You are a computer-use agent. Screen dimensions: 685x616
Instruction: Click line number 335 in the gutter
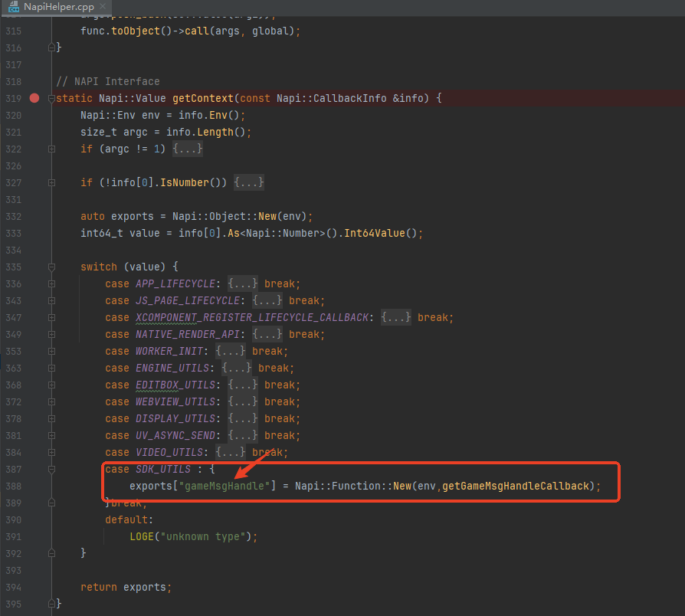coord(14,267)
